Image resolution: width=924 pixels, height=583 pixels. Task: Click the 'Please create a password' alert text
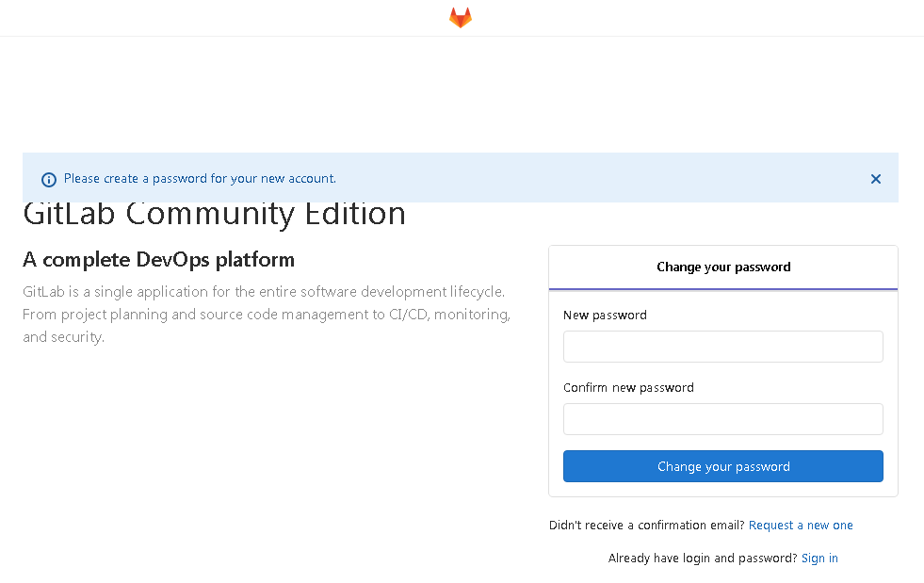pyautogui.click(x=200, y=179)
